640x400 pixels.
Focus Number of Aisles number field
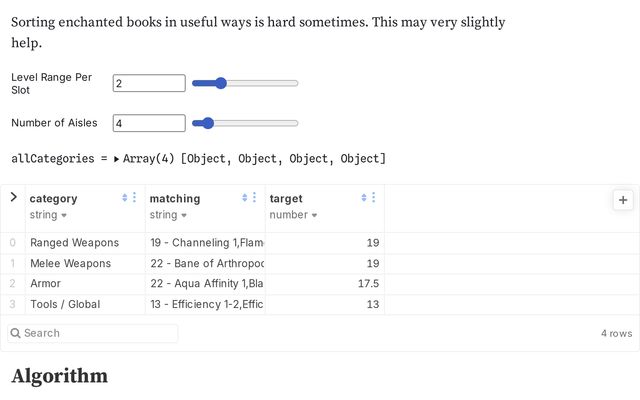[x=149, y=123]
